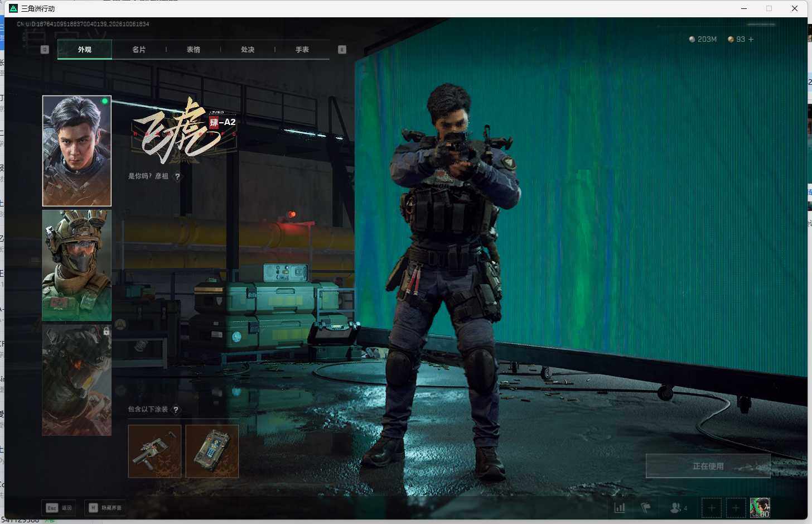Click the Esc 返回 button

click(59, 508)
